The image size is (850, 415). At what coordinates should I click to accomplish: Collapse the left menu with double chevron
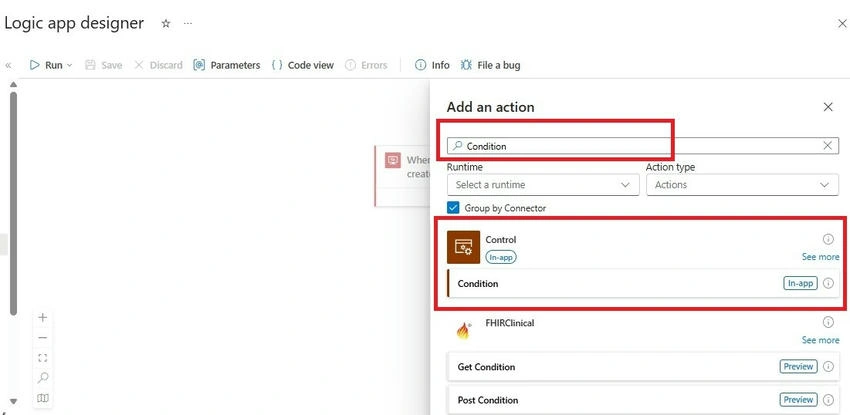tap(8, 66)
